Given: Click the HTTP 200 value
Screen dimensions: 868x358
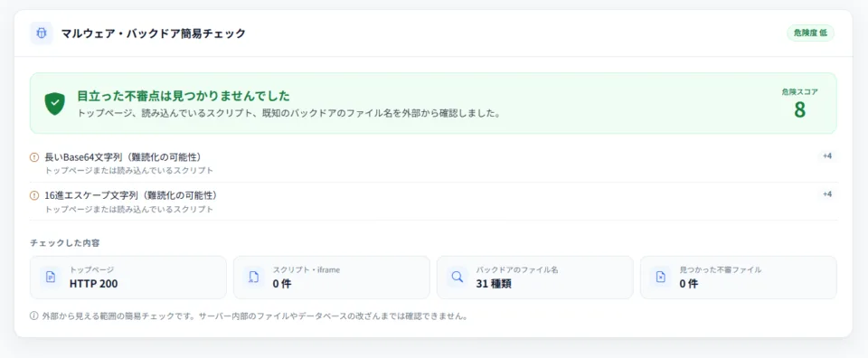Looking at the screenshot, I should [x=93, y=284].
